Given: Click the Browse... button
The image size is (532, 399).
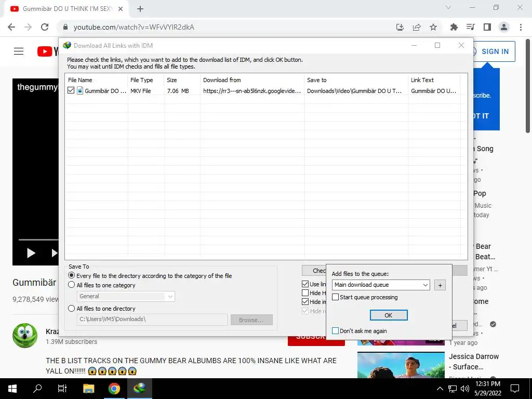Looking at the screenshot, I should tap(251, 320).
